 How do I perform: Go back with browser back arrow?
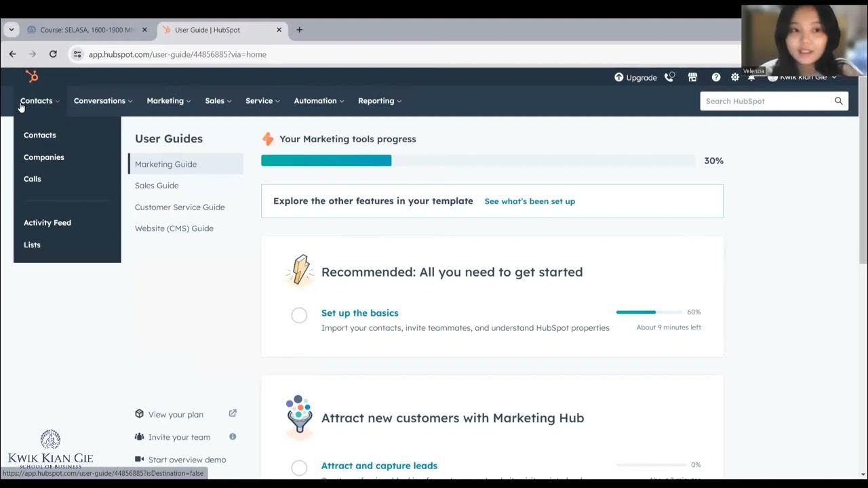[12, 54]
